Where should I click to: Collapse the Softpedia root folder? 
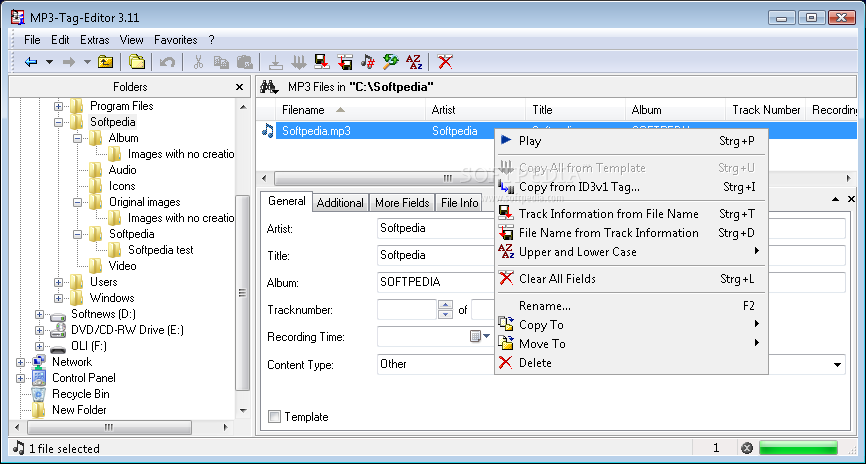tap(58, 122)
